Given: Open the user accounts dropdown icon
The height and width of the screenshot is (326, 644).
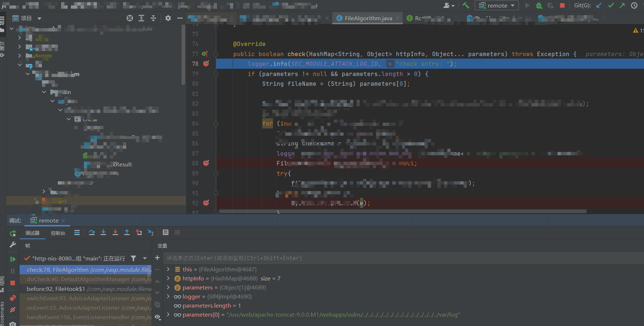Looking at the screenshot, I should pyautogui.click(x=449, y=5).
